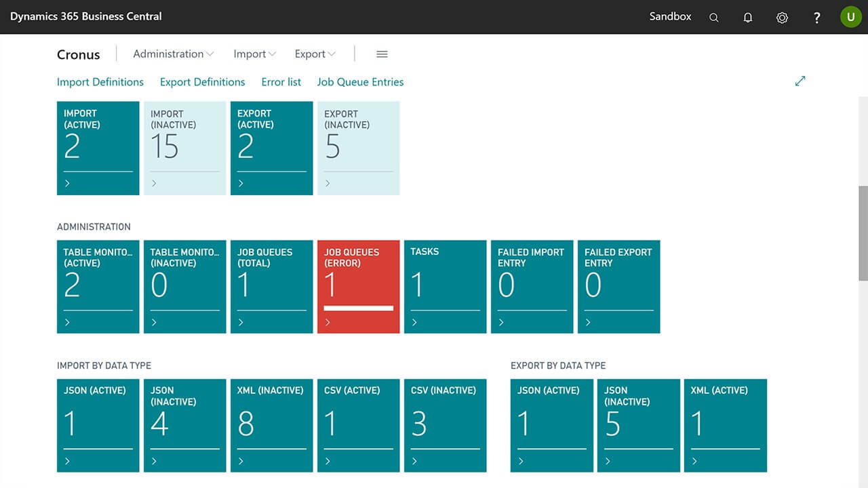Open the Table Monitor (Active) tile
The image size is (868, 488).
tap(98, 287)
